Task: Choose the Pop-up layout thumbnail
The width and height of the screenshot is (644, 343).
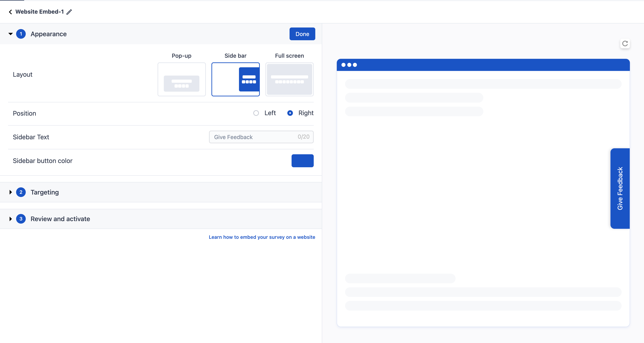Action: (181, 79)
